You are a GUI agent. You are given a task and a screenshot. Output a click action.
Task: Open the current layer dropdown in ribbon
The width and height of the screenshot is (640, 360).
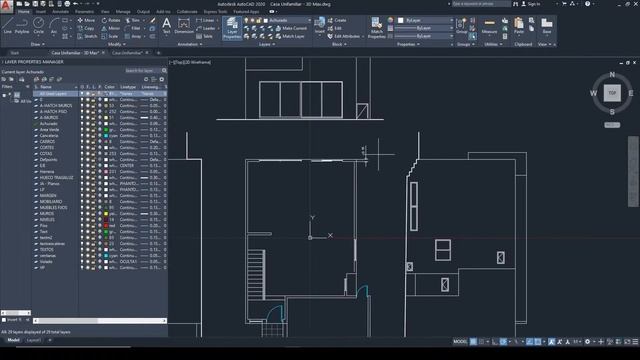278,20
